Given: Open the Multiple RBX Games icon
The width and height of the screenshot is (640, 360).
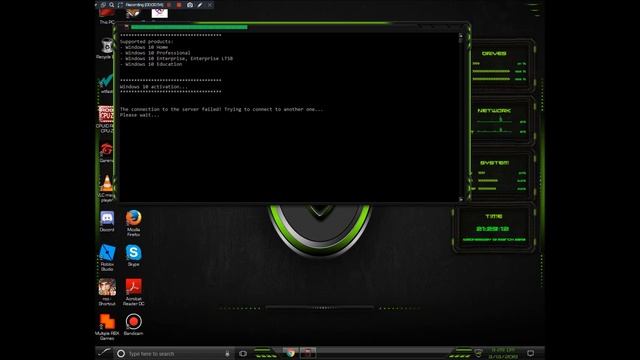Looking at the screenshot, I should [x=107, y=327].
